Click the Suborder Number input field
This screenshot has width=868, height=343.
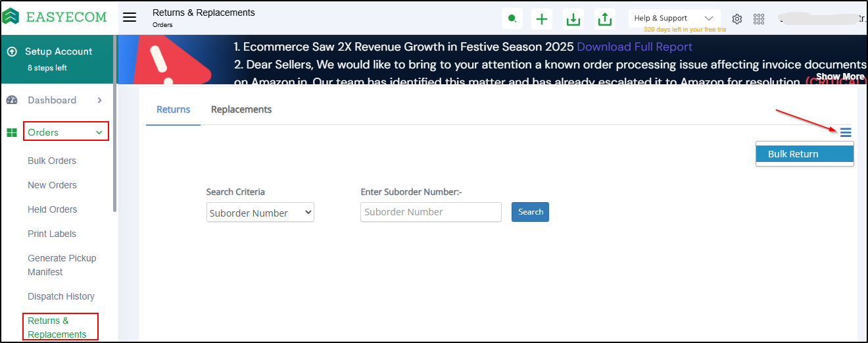click(x=431, y=212)
